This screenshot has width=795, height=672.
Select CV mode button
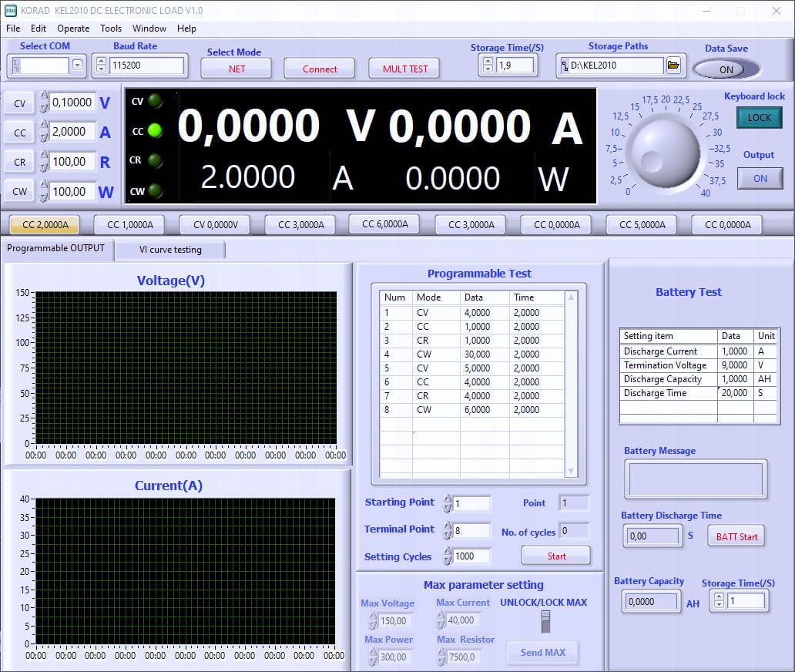point(19,103)
